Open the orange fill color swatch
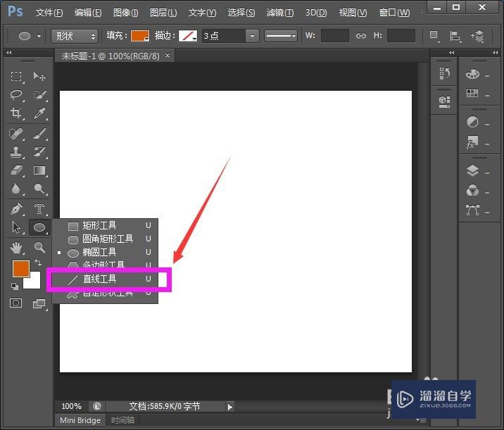 (140, 36)
